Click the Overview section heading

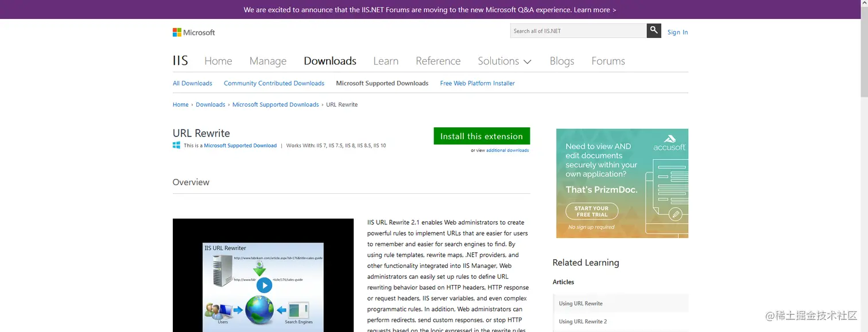pos(191,182)
